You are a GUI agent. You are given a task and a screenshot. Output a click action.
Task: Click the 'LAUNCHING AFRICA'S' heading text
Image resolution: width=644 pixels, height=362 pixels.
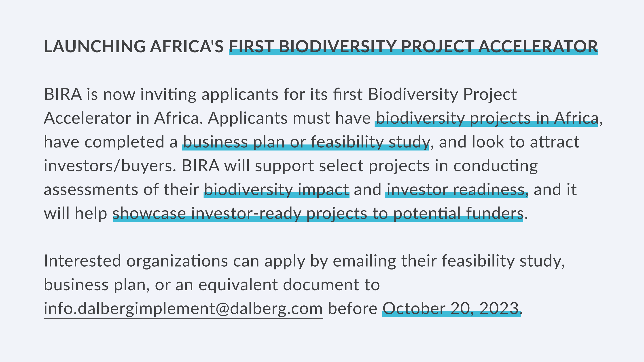click(x=134, y=47)
